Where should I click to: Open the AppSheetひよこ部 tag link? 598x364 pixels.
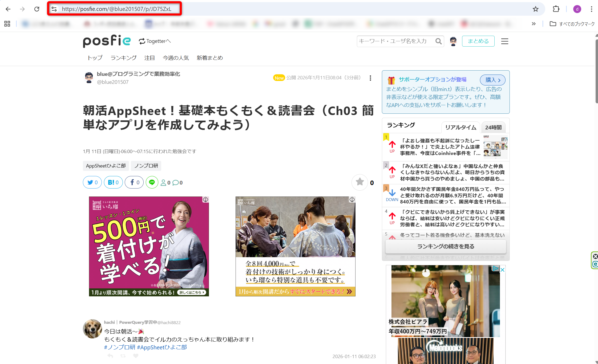coord(106,166)
